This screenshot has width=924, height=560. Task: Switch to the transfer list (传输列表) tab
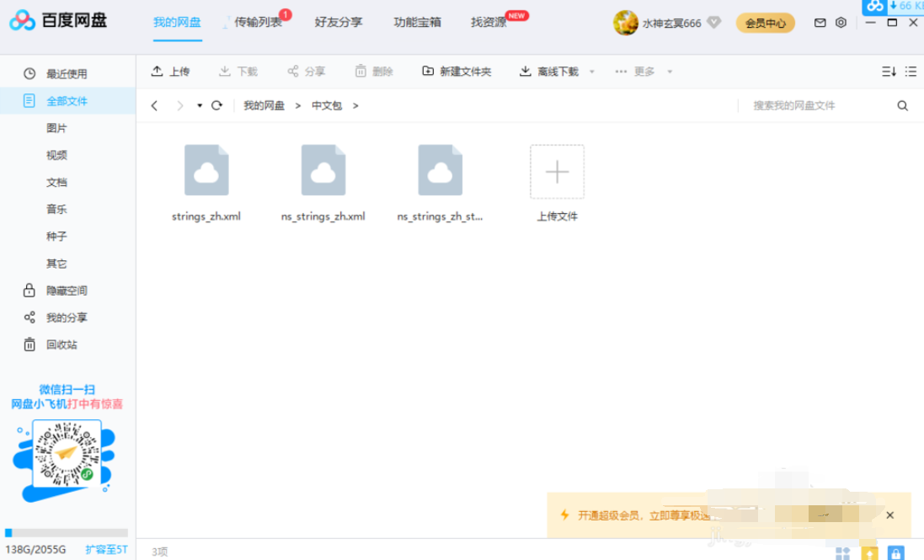(258, 22)
